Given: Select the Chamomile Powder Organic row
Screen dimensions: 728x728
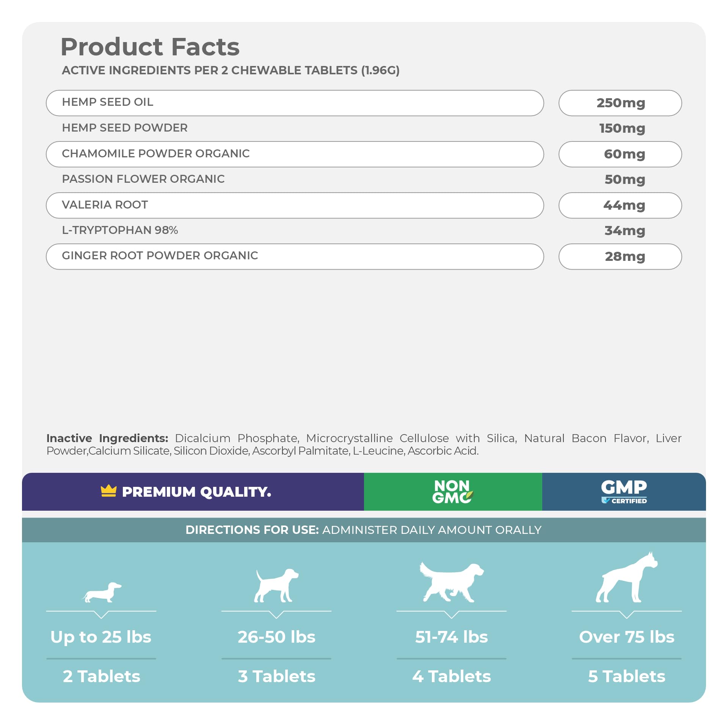Looking at the screenshot, I should (295, 154).
